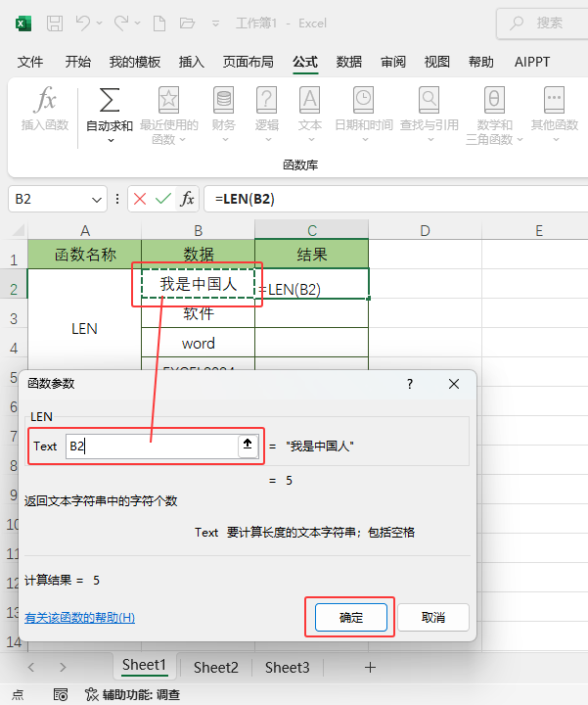588x705 pixels.
Task: Click the cell containing word
Action: coord(198,343)
